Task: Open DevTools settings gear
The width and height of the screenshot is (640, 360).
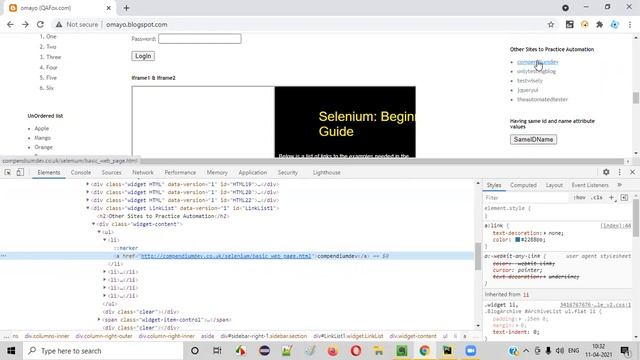Action: coord(606,172)
